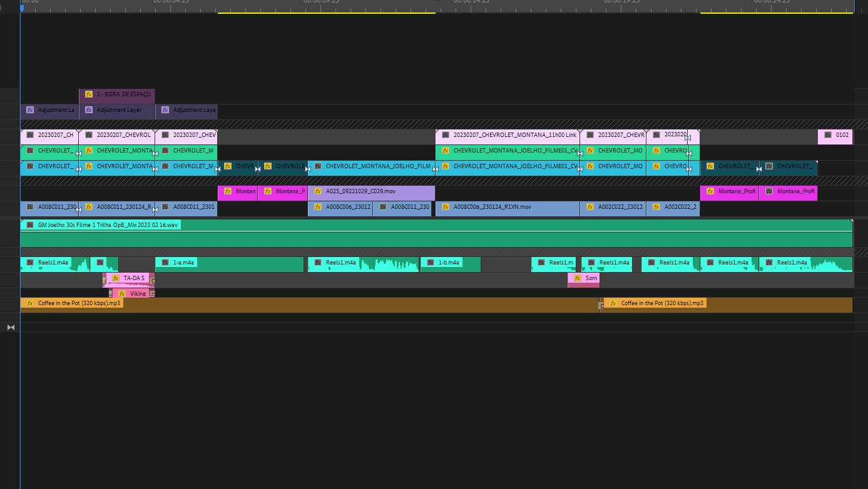Select the blue CHEVROLET_MONTA clip
868x489 pixels.
coord(117,168)
